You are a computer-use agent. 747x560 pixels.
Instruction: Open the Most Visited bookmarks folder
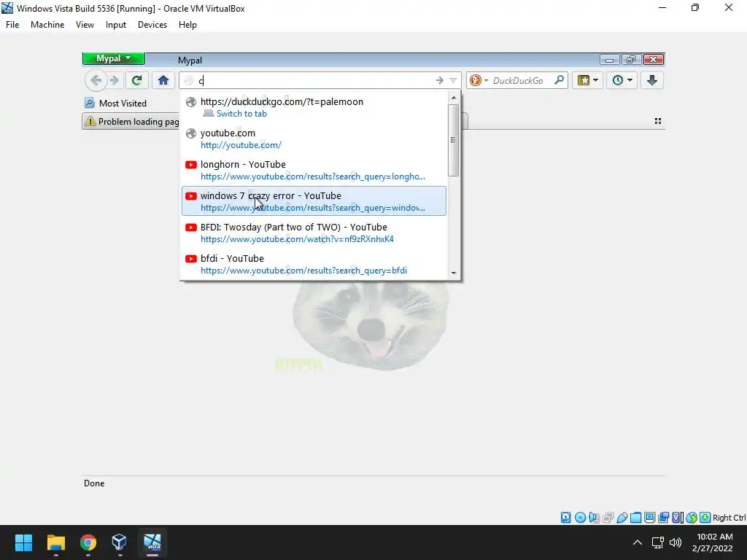(x=116, y=104)
